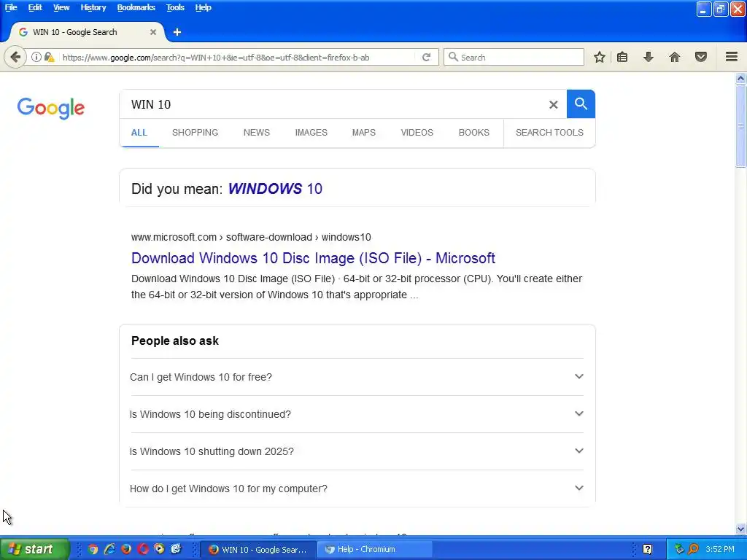Switch to the MAPS results tab
Screen dimensions: 747x560
(363, 133)
